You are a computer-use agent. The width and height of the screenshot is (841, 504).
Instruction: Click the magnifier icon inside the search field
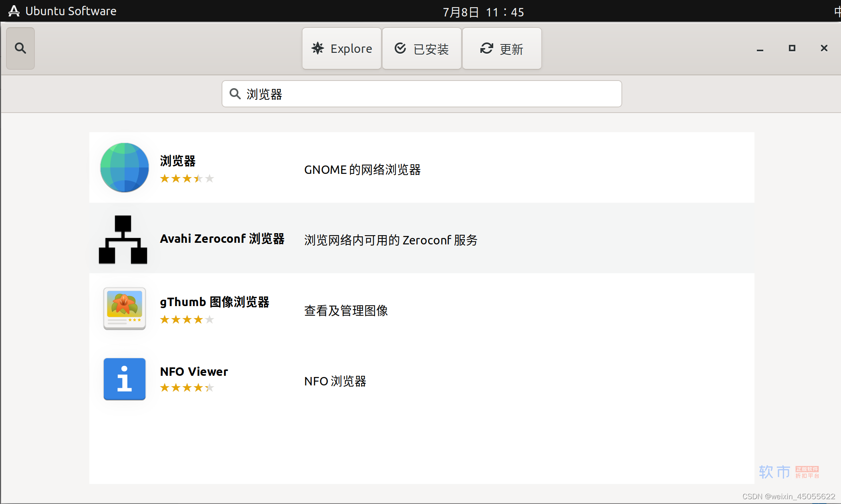235,94
